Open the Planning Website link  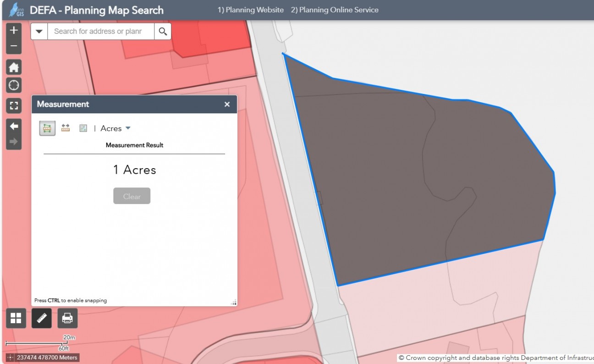coord(250,10)
